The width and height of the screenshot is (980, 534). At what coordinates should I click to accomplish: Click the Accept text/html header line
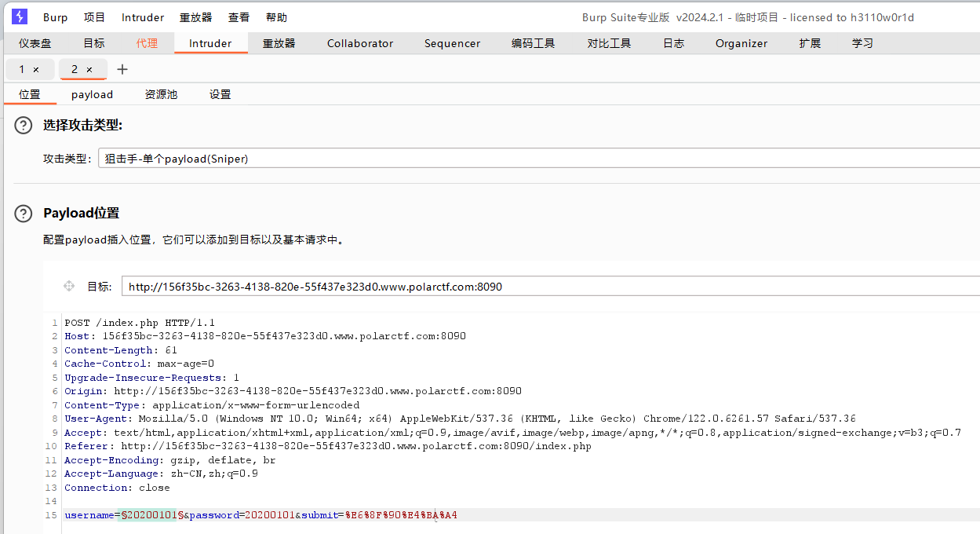point(513,433)
